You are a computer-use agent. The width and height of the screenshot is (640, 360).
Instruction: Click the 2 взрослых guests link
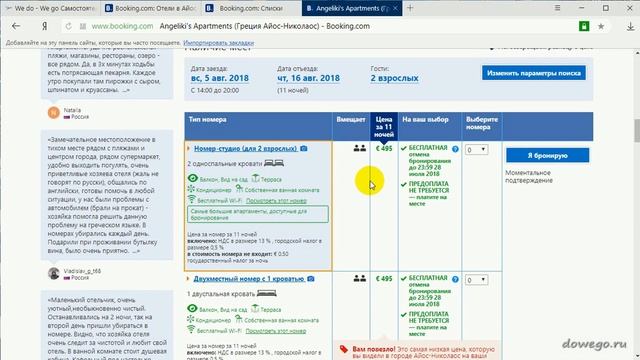pyautogui.click(x=394, y=78)
